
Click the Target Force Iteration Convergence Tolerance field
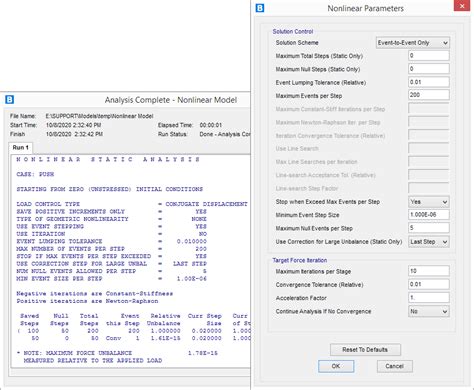(429, 284)
